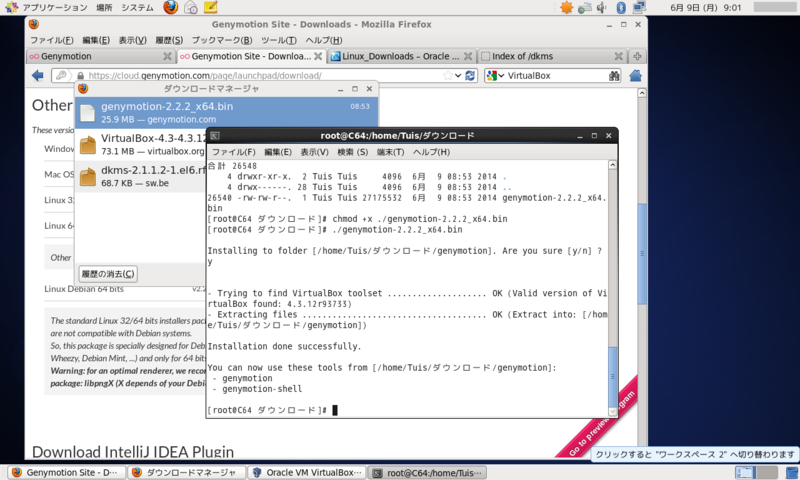Select dkms-2.1.1.2-1.el6 download entry
This screenshot has height=480, width=800.
click(x=141, y=176)
